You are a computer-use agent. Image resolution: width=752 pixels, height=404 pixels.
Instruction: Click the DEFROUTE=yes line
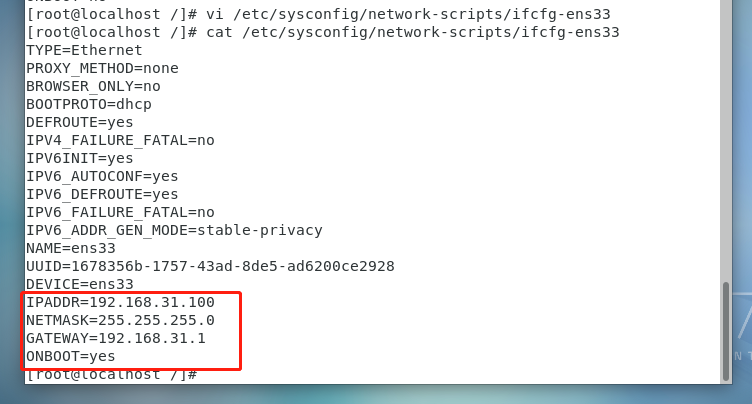tap(80, 122)
